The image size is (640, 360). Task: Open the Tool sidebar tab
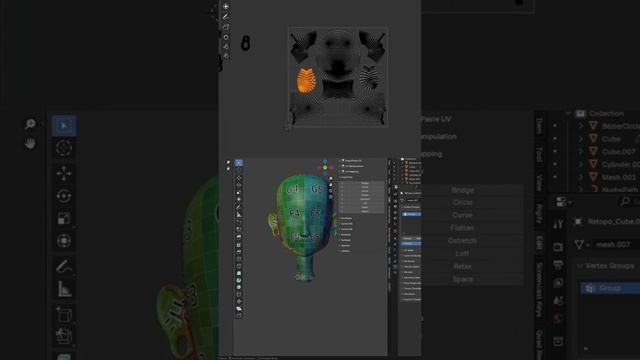tap(539, 154)
